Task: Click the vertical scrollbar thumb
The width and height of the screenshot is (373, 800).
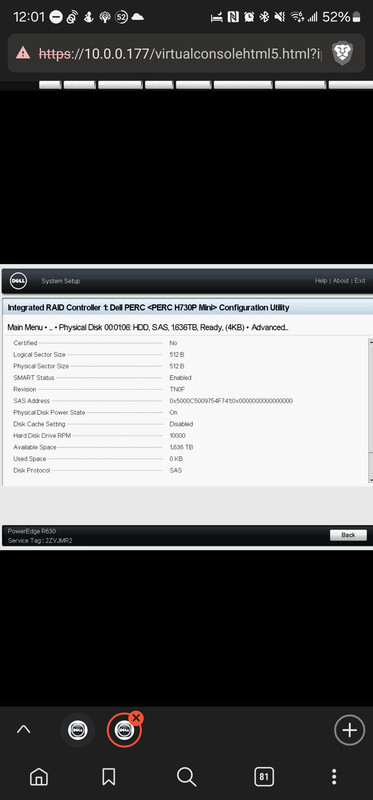Action: pyautogui.click(x=371, y=398)
